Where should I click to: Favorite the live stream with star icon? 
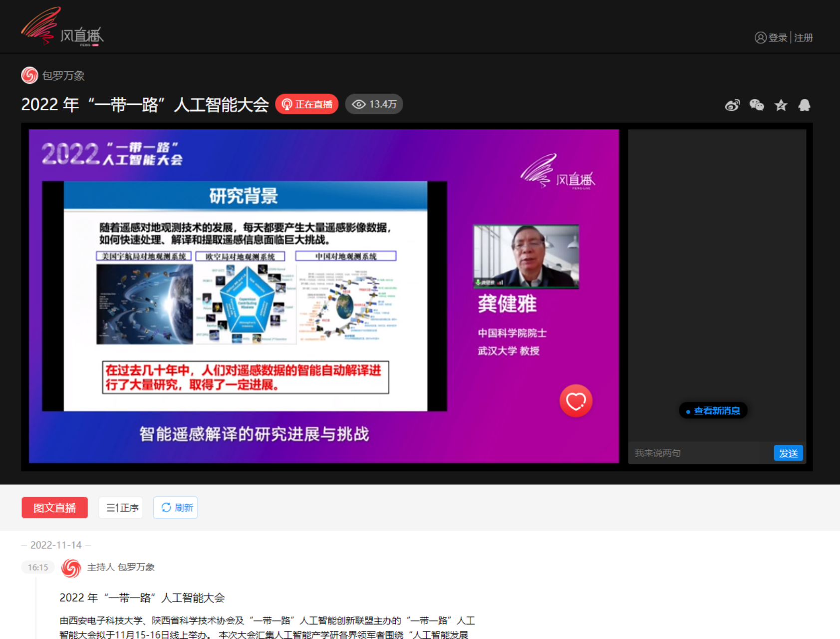[x=781, y=105]
